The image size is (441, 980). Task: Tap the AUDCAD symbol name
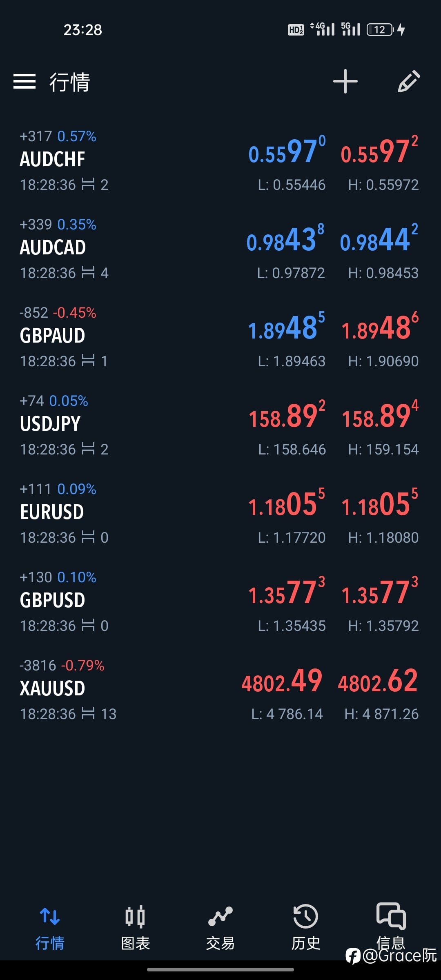53,247
